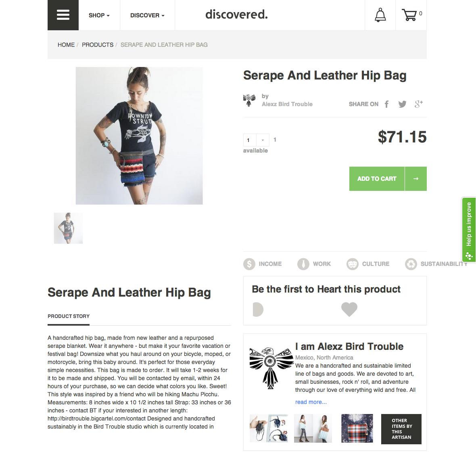Click the Sustainability recycle icon
The image size is (476, 458).
411,264
